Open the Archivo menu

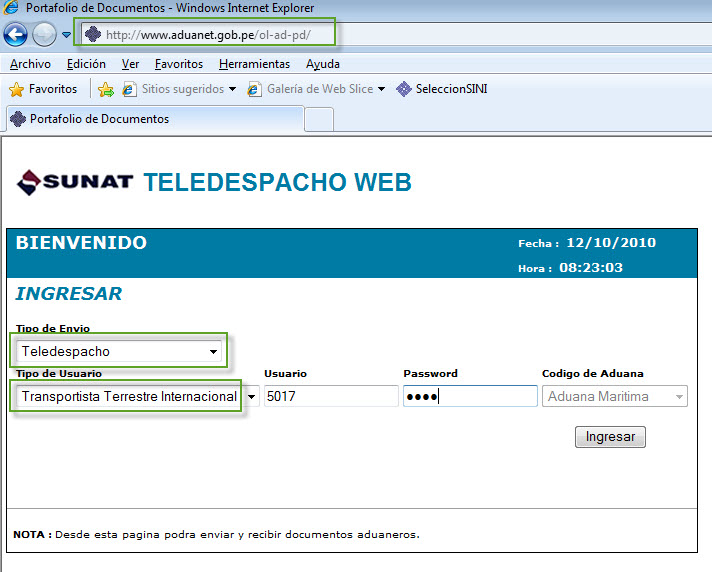coord(30,64)
